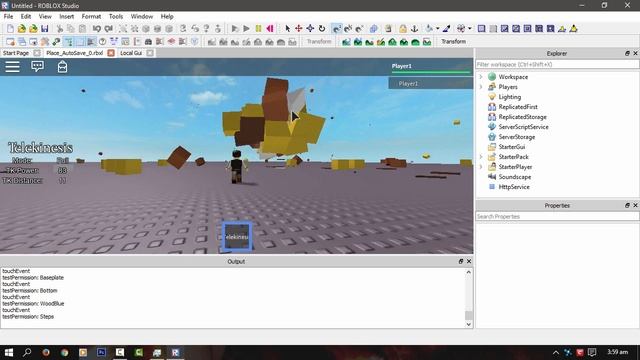Screen dimensions: 640x360
Task: Select Lighting in Explorer
Action: pyautogui.click(x=509, y=97)
